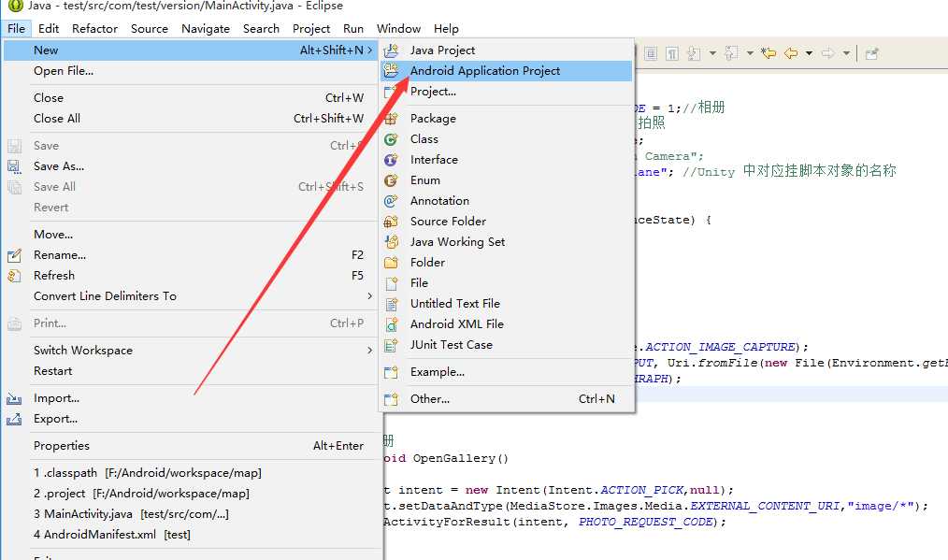Open recent file 4 AndroidManifest.xml
The width and height of the screenshot is (948, 560).
tap(191, 535)
